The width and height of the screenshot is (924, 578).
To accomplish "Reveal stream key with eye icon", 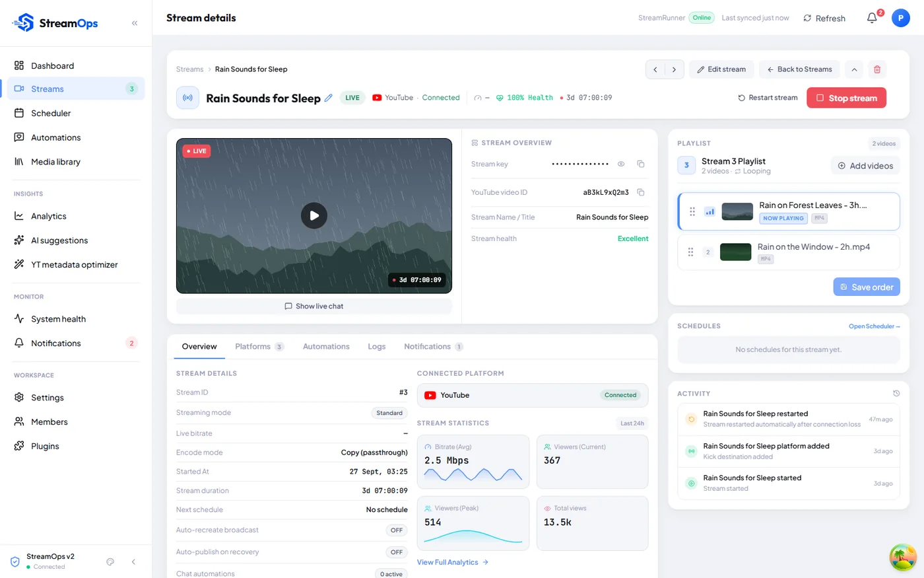I will (x=621, y=164).
